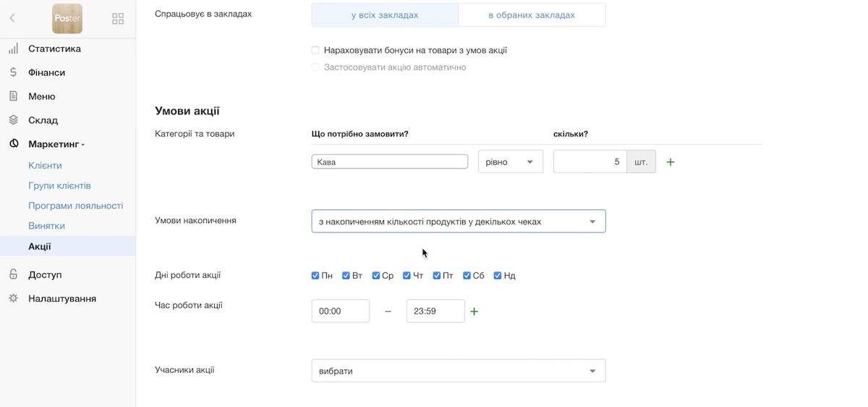The width and height of the screenshot is (868, 407).
Task: Click the gear icon for Налаштування
Action: [x=13, y=298]
